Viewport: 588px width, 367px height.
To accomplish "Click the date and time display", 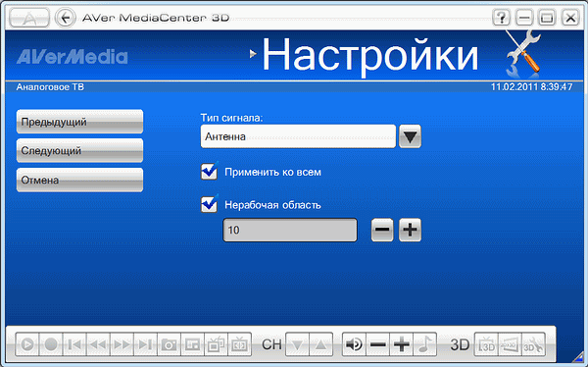I will pos(532,87).
